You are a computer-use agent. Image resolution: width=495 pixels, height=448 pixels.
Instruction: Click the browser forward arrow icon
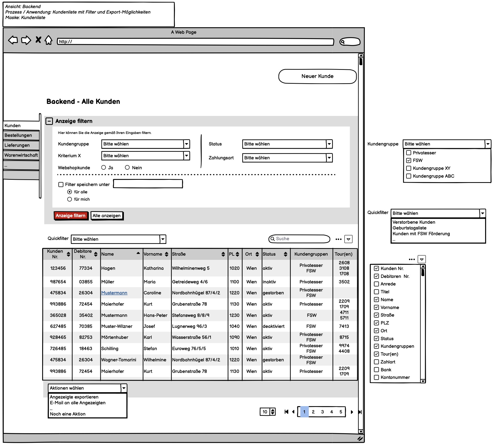26,40
